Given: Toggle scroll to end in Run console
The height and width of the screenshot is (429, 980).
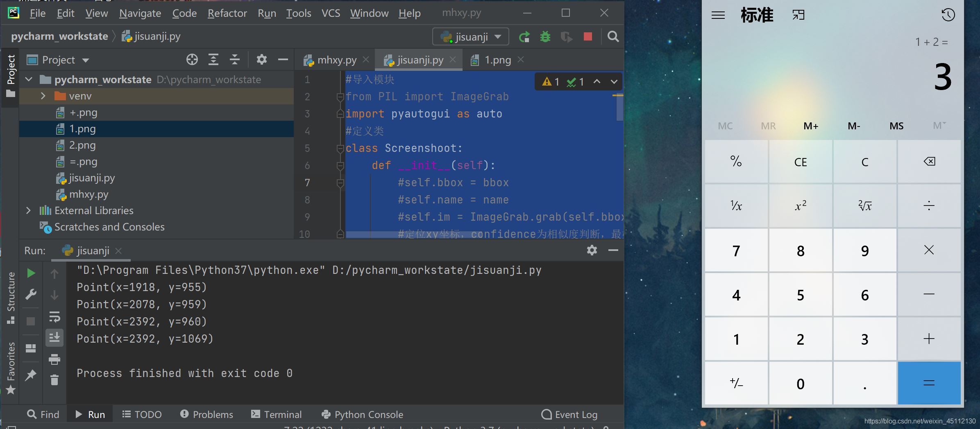Looking at the screenshot, I should pyautogui.click(x=54, y=338).
